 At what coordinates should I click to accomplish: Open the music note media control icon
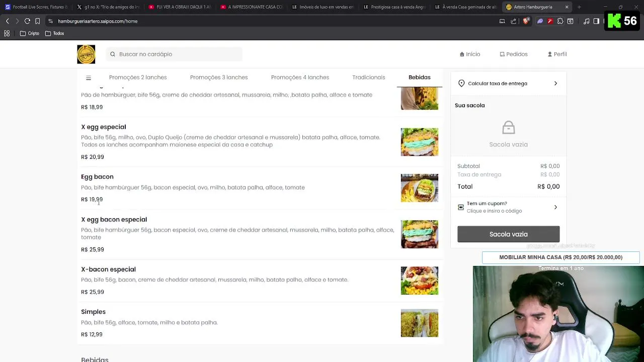pos(587,21)
